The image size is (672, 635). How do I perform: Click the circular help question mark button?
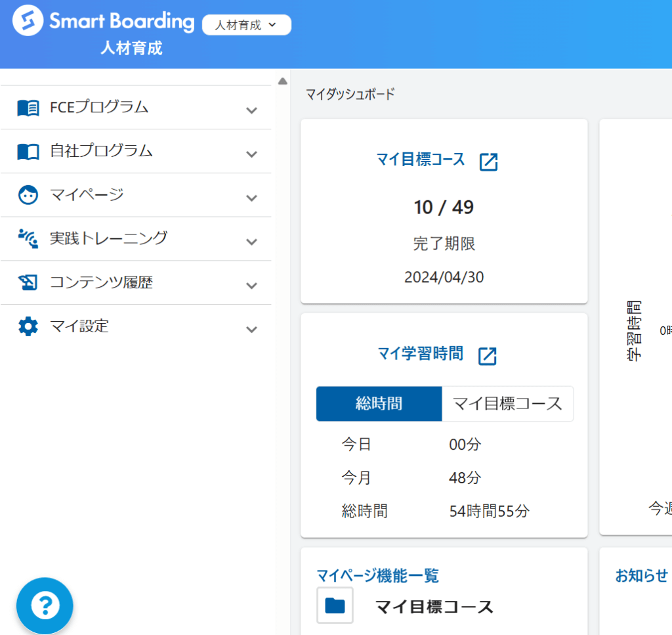tap(44, 605)
